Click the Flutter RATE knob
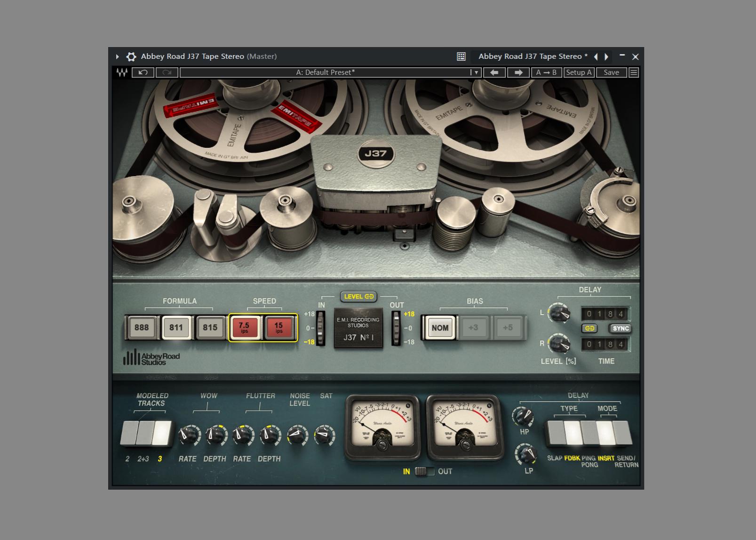This screenshot has height=540, width=756. click(243, 435)
